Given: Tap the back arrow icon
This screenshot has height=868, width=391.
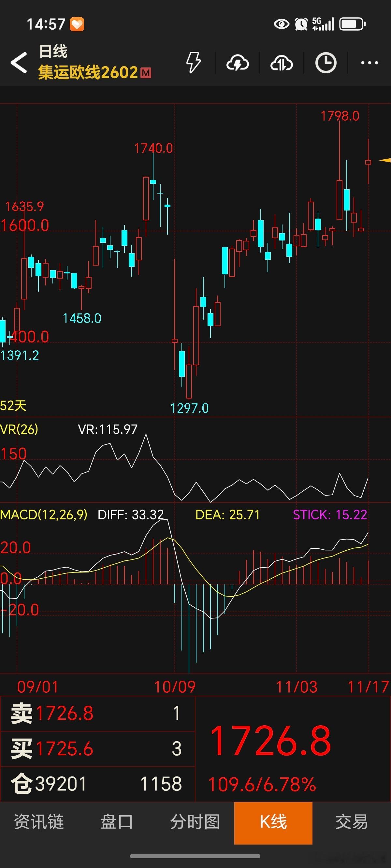Looking at the screenshot, I should pyautogui.click(x=19, y=63).
